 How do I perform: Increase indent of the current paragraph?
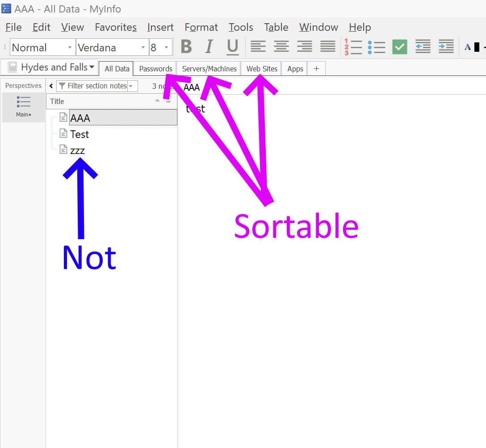pos(446,47)
